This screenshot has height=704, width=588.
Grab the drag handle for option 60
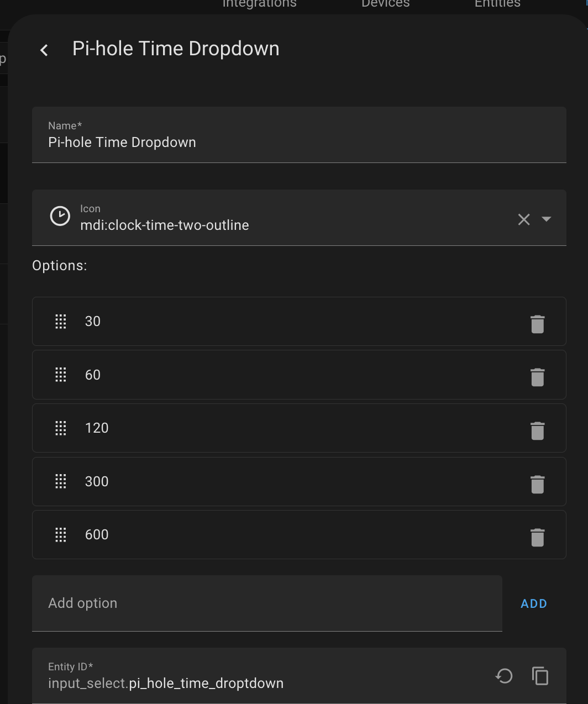(61, 375)
